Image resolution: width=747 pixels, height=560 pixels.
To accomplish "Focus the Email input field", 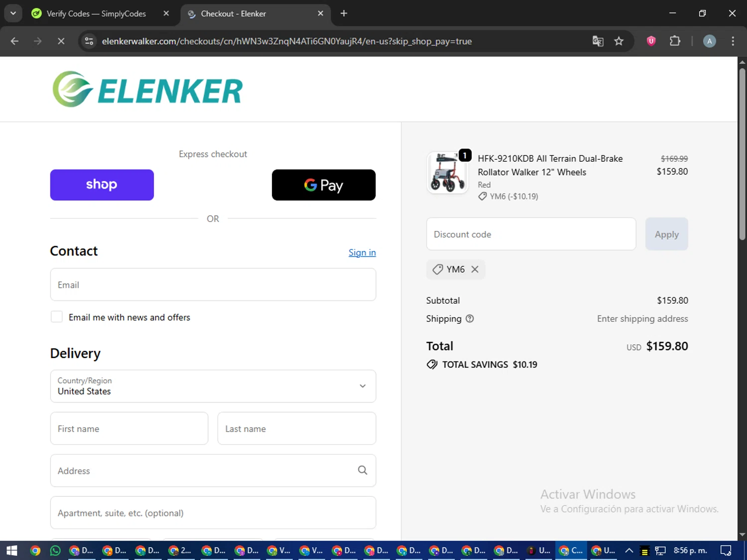I will 213,285.
